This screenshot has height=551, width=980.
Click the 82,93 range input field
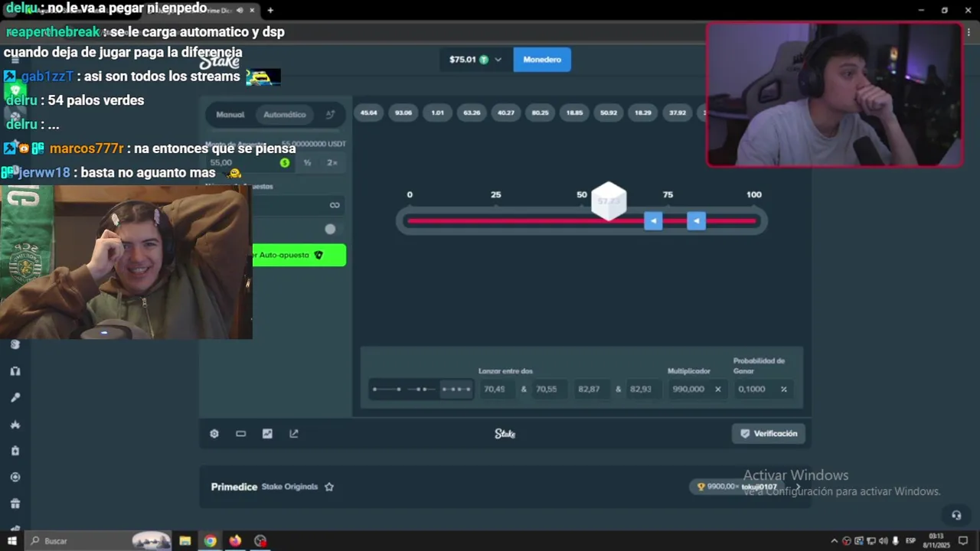(645, 389)
